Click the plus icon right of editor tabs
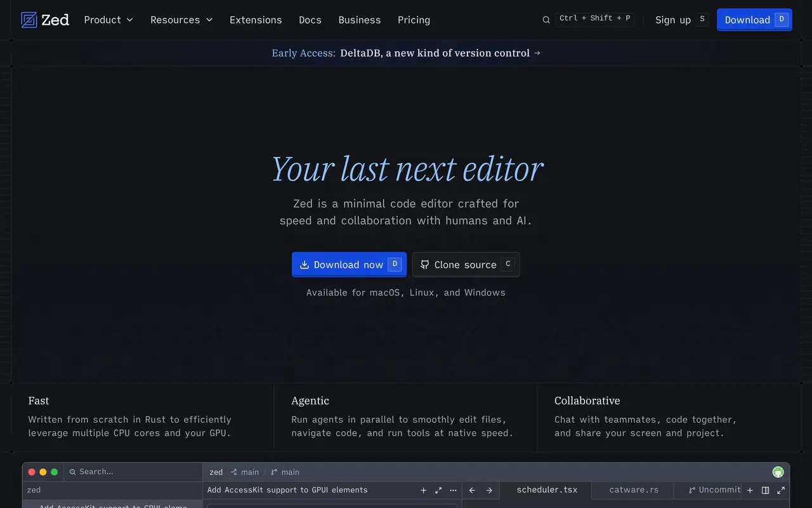The width and height of the screenshot is (812, 508). coord(750,490)
